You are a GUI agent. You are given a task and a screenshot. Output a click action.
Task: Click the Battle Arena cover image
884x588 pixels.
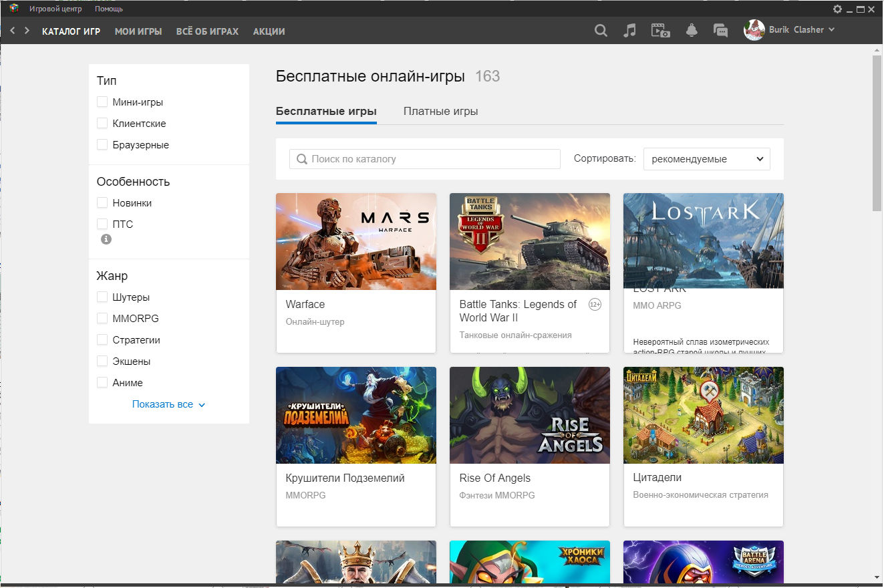coord(704,561)
